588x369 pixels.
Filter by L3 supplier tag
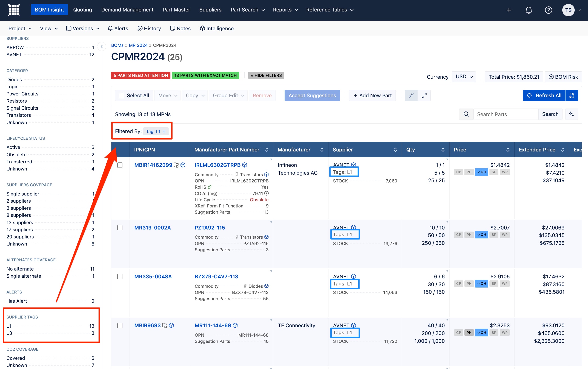click(50, 333)
